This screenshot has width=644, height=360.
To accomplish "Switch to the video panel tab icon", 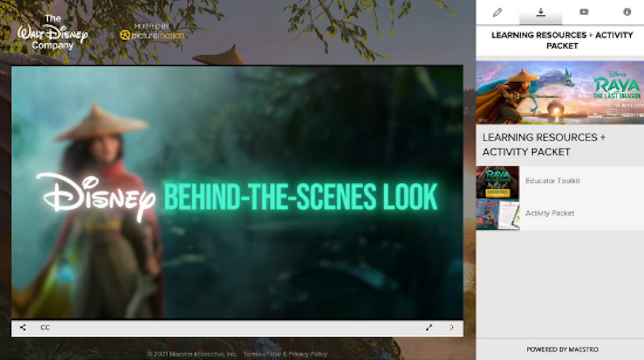I will (x=584, y=12).
